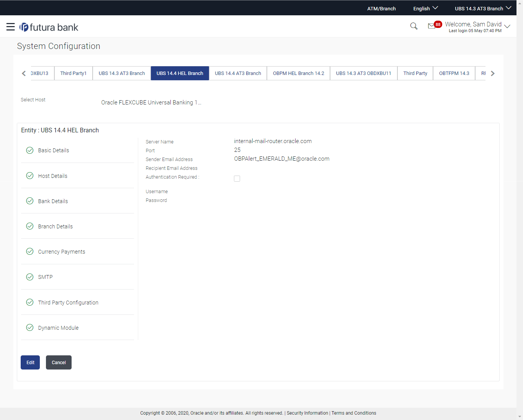Expand the Welcome, Sam David user menu
The width and height of the screenshot is (523, 420).
(x=477, y=26)
